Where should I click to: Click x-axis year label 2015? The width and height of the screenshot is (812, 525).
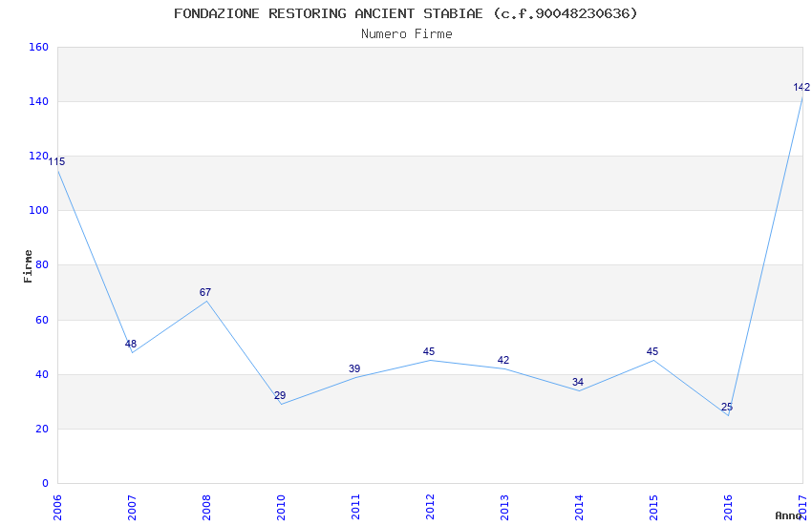click(x=654, y=508)
